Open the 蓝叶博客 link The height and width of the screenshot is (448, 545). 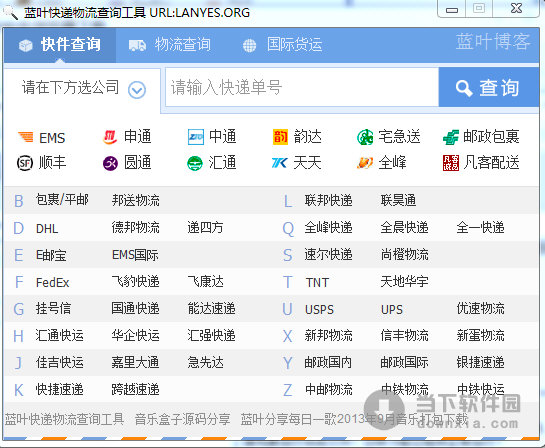(493, 42)
